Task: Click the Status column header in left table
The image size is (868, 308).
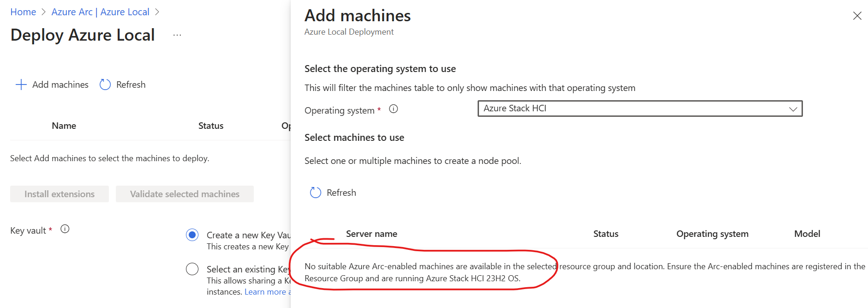Action: click(x=211, y=126)
